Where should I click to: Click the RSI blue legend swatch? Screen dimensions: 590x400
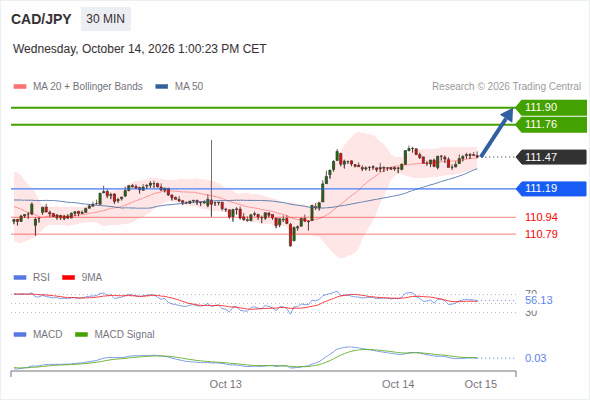pos(20,278)
